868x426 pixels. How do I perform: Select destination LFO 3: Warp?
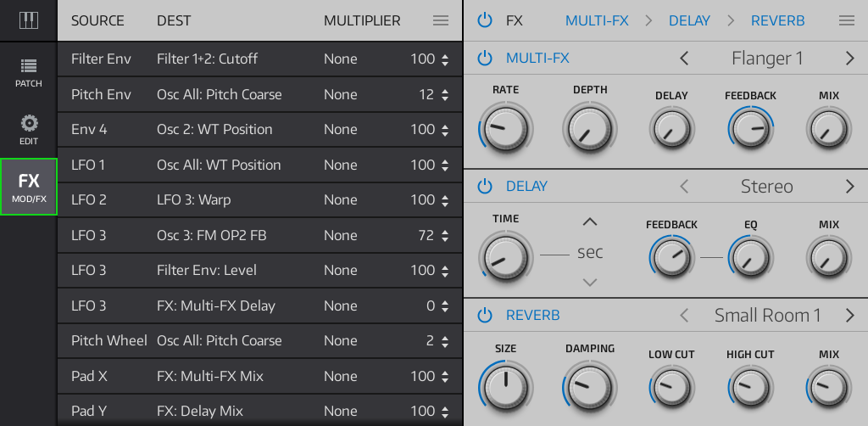pos(194,199)
